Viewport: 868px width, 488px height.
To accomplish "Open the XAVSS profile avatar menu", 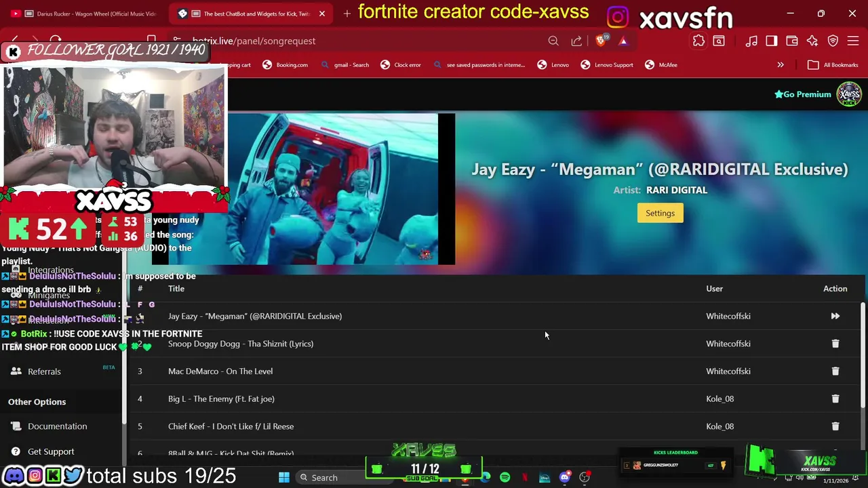I will 848,94.
